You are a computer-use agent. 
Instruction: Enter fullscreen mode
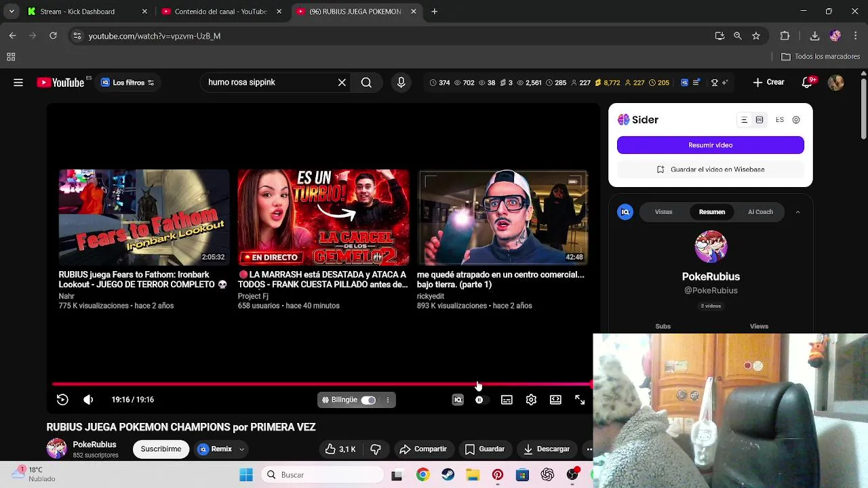(580, 400)
